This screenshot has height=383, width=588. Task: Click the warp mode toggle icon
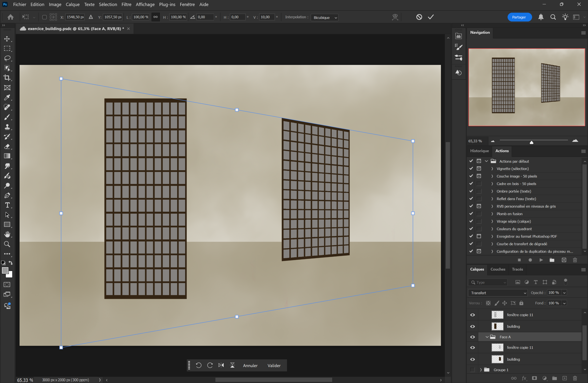[395, 17]
